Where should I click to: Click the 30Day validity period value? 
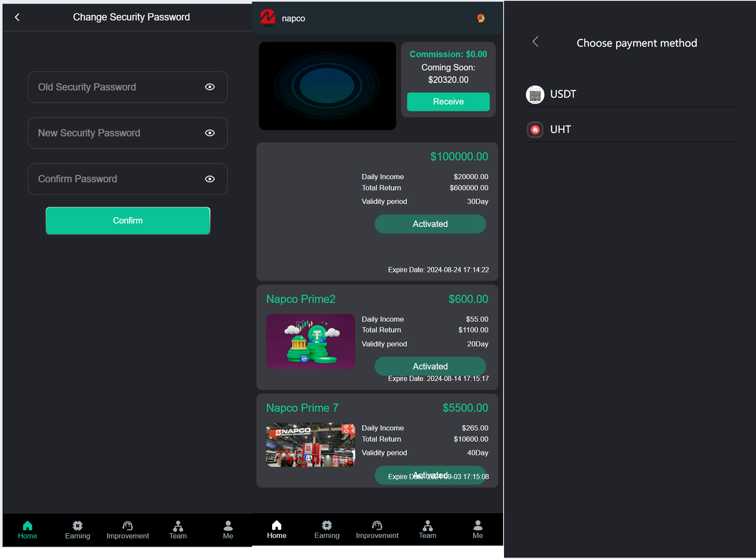click(478, 201)
